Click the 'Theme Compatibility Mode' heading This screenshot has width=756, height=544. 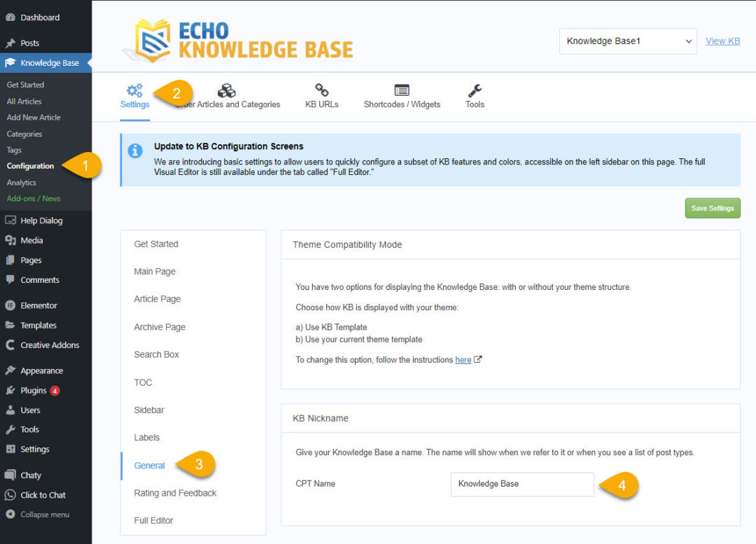(347, 244)
